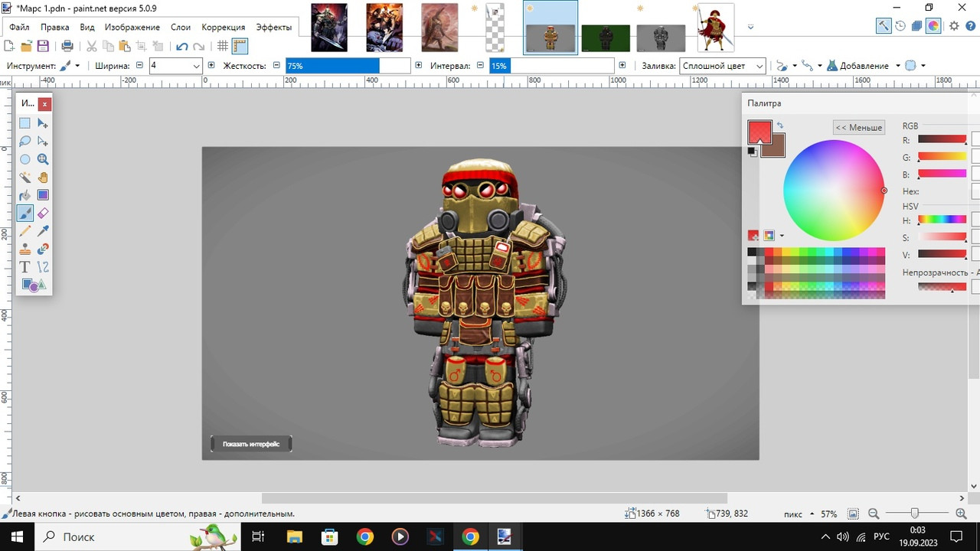The width and height of the screenshot is (980, 551).
Task: Open the Правка menu
Action: pyautogui.click(x=55, y=27)
